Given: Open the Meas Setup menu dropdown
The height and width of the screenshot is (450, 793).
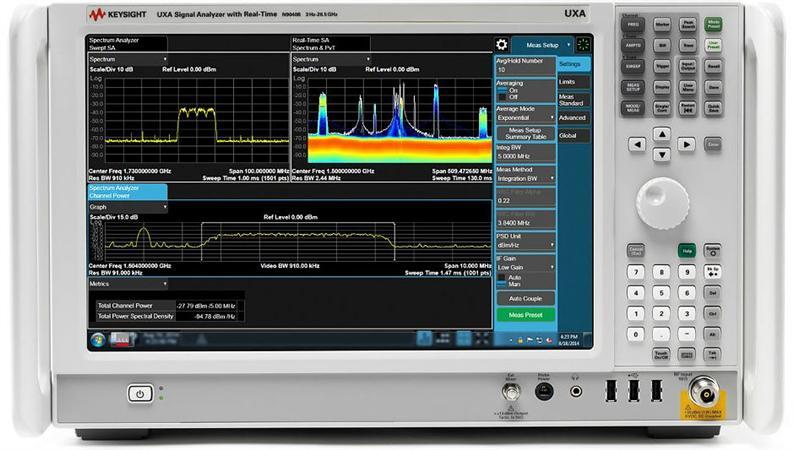Looking at the screenshot, I should click(543, 45).
